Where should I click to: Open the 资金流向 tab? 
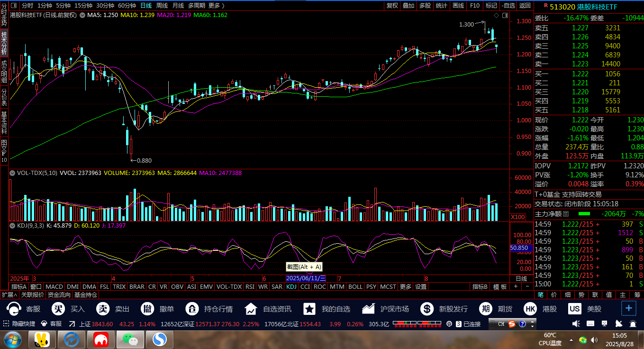[59, 294]
